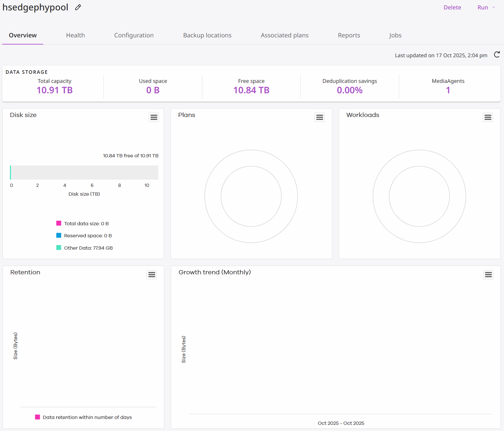Open the Associated plans tab
Image resolution: width=504 pixels, height=431 pixels.
284,35
